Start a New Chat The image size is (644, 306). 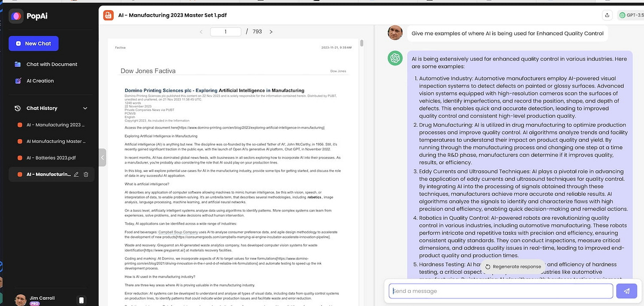click(34, 43)
